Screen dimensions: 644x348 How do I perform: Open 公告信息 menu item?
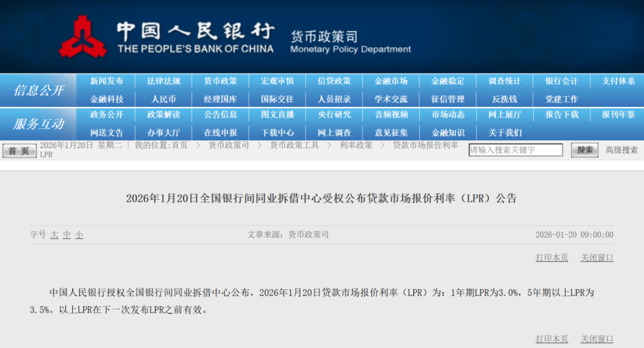tap(221, 115)
